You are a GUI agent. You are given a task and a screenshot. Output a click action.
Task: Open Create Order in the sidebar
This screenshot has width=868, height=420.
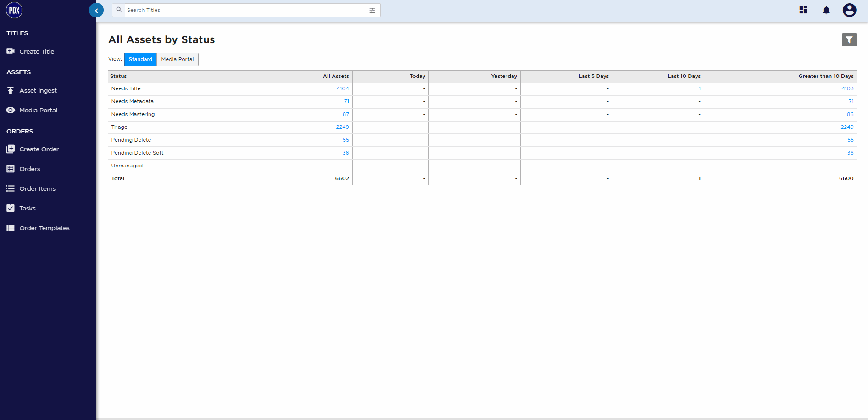tap(39, 149)
